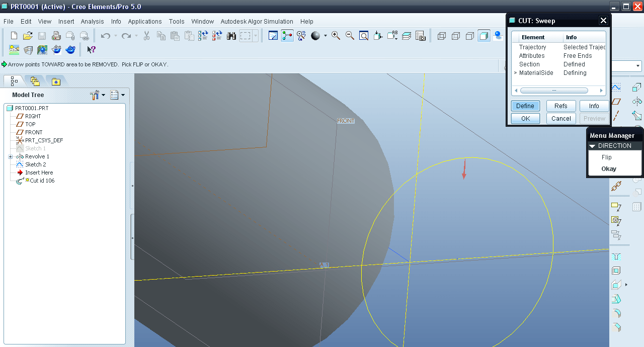
Task: Click the scene landscape icon
Action: [14, 50]
